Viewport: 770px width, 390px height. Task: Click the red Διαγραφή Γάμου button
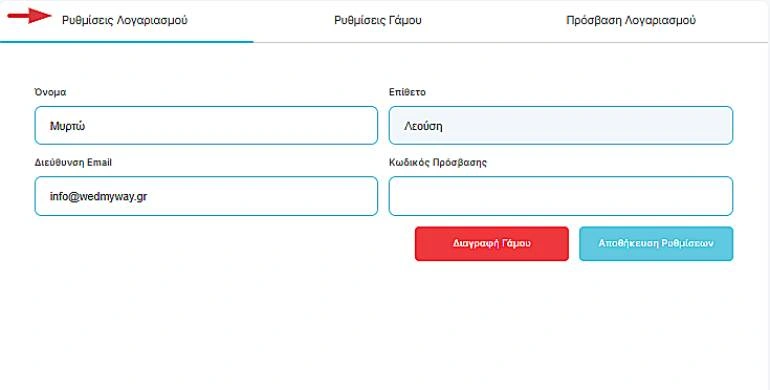pos(492,244)
